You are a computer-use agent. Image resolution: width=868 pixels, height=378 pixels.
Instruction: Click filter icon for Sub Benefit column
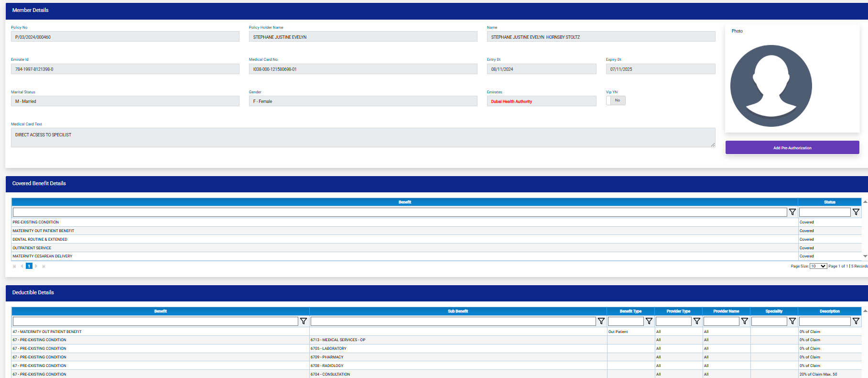[x=601, y=321]
